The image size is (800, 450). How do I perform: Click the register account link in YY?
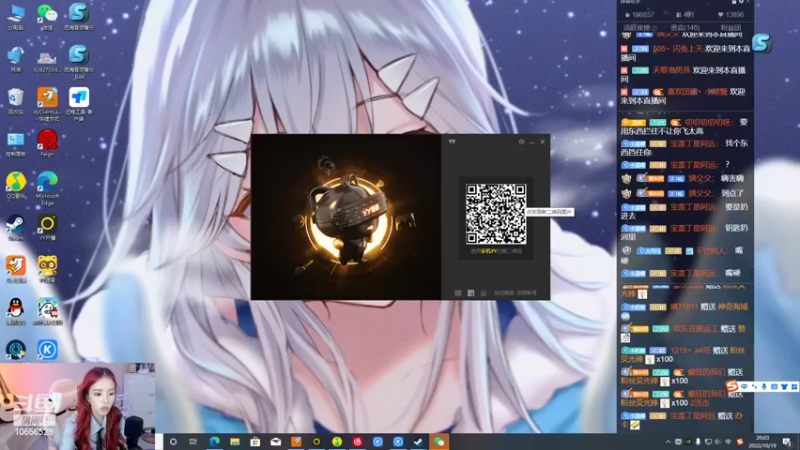click(x=527, y=293)
